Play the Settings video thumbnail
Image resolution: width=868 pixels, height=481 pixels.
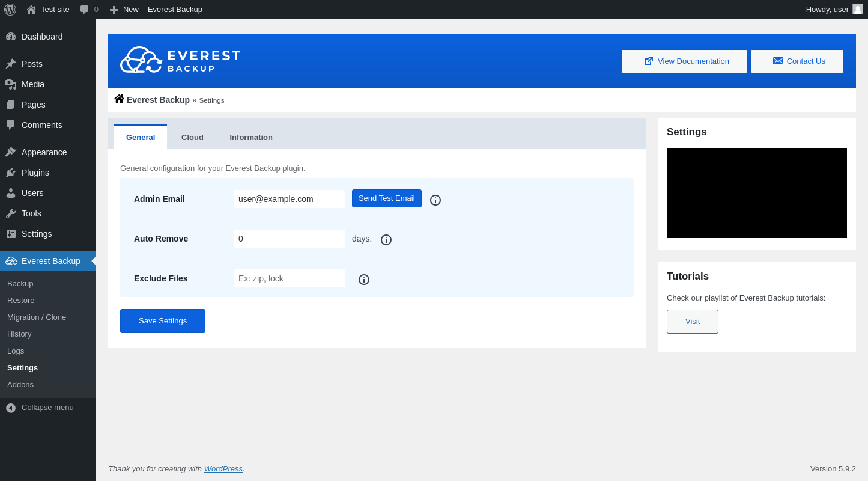click(757, 193)
